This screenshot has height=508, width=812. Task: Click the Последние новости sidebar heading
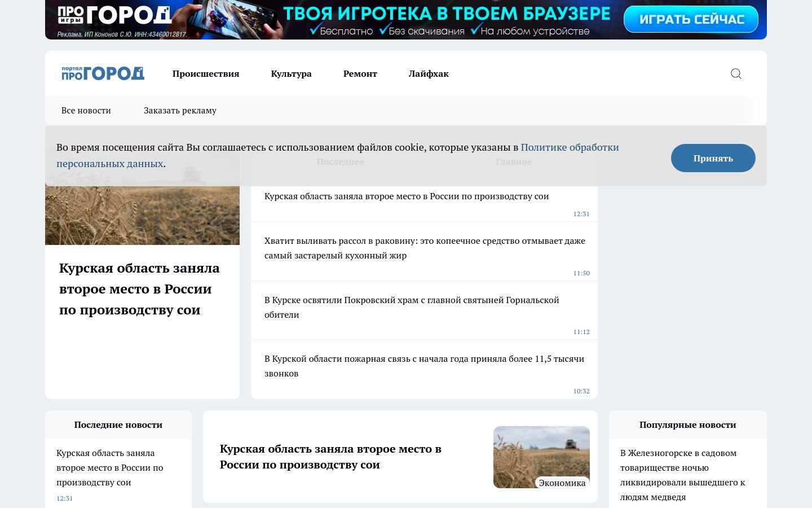coord(118,425)
